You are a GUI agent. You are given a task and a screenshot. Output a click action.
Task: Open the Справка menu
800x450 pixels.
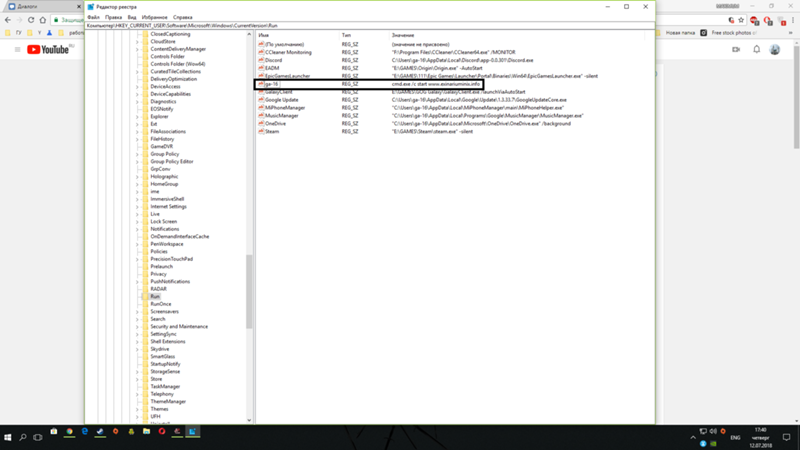click(x=183, y=17)
